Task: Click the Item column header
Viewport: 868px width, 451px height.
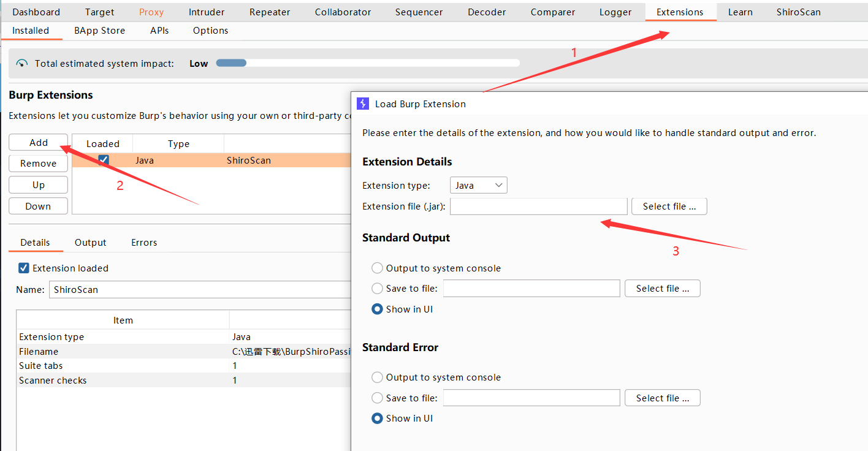Action: (x=123, y=320)
